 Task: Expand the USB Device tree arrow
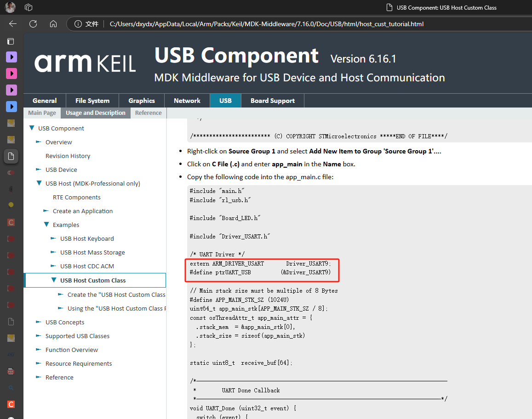point(39,169)
